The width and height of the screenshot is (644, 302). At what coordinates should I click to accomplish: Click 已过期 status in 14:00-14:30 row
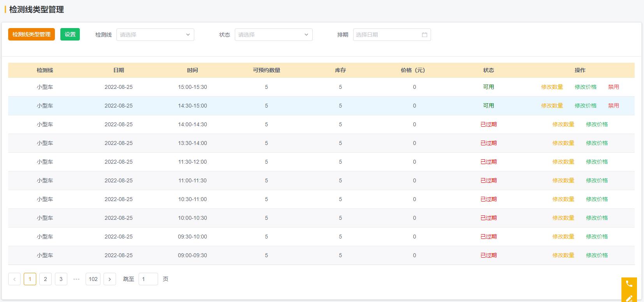(489, 124)
